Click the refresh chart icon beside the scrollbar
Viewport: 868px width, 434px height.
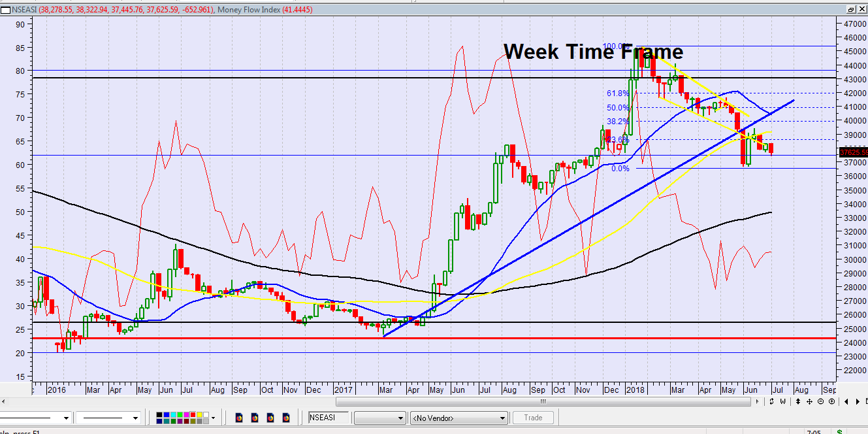click(x=772, y=401)
